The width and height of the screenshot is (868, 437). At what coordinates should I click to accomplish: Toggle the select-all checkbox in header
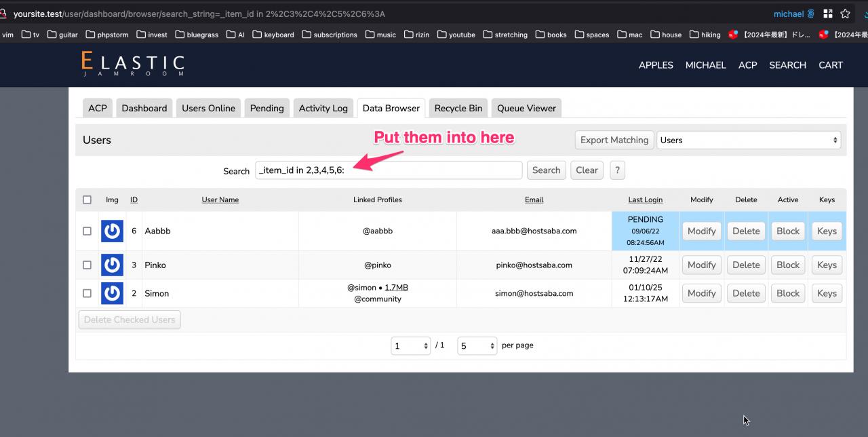pyautogui.click(x=87, y=199)
